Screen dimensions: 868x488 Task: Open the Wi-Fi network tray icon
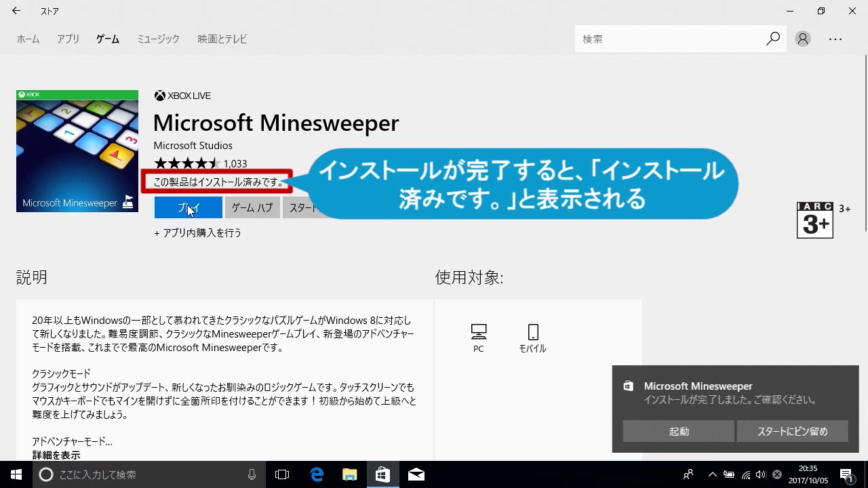pos(746,474)
